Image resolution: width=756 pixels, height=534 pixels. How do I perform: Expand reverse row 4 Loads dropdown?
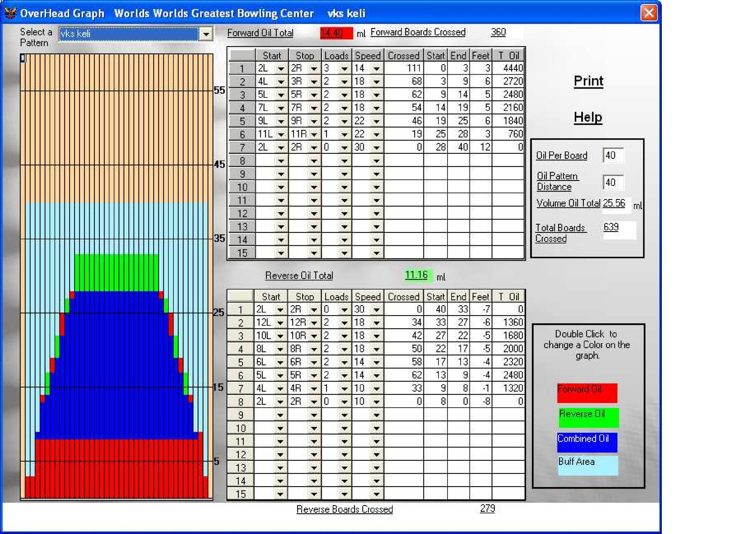tap(344, 349)
